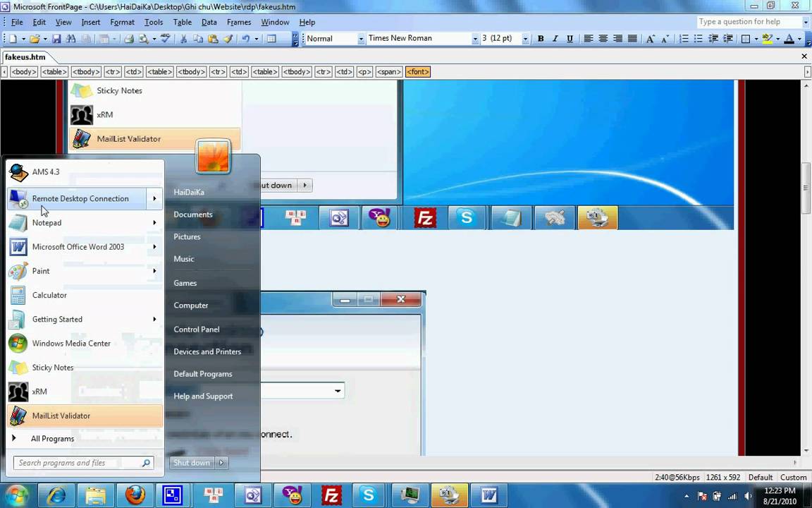This screenshot has height=508, width=812.
Task: Open the 3 (12 pt) font size dropdown
Action: pos(525,39)
